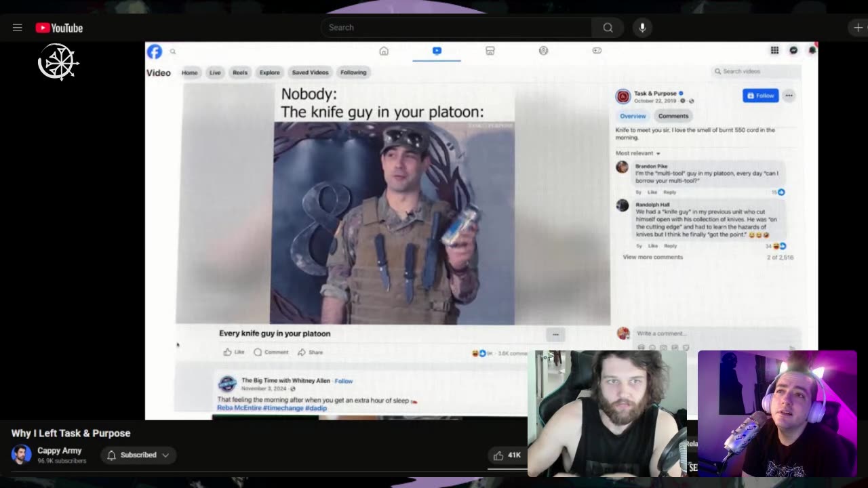Follow The Big Time with Whitney Allen
868x488 pixels.
click(344, 381)
